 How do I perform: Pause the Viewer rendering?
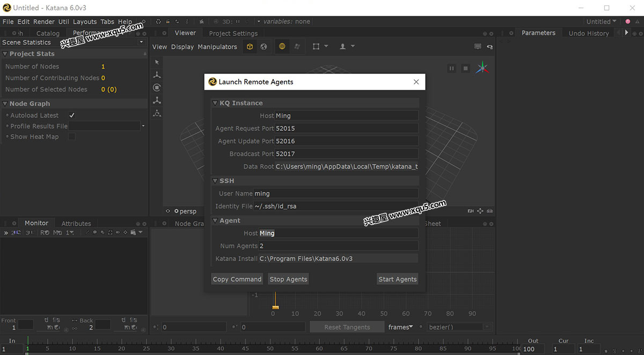pos(452,69)
